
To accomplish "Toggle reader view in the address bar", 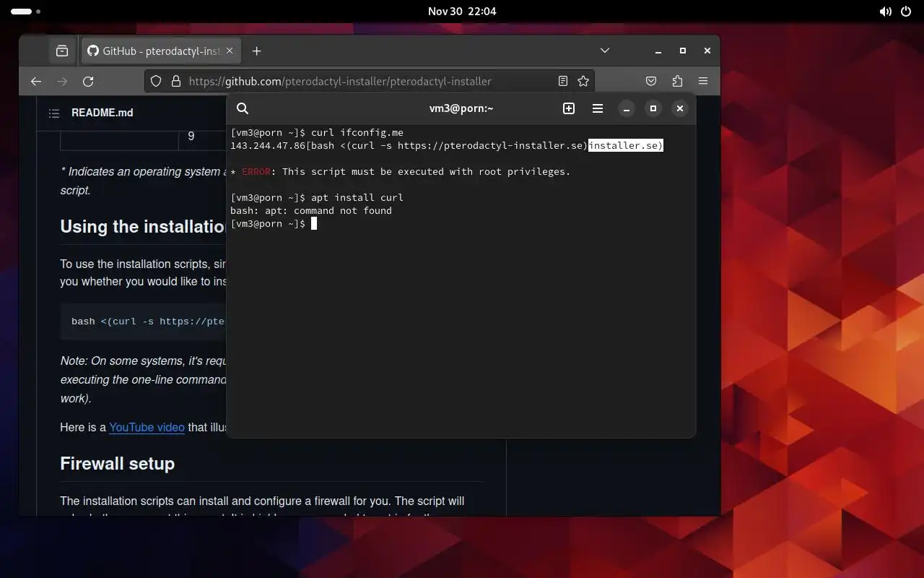I will [563, 82].
